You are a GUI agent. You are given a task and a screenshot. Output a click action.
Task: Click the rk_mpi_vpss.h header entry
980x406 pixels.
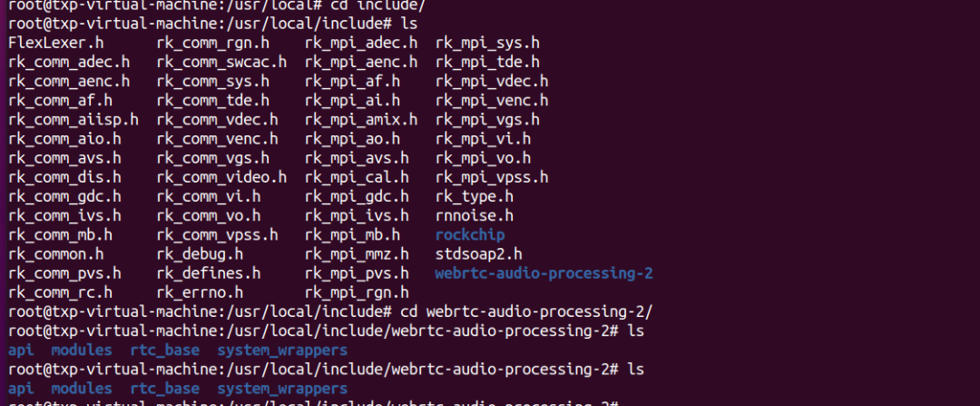(x=492, y=177)
